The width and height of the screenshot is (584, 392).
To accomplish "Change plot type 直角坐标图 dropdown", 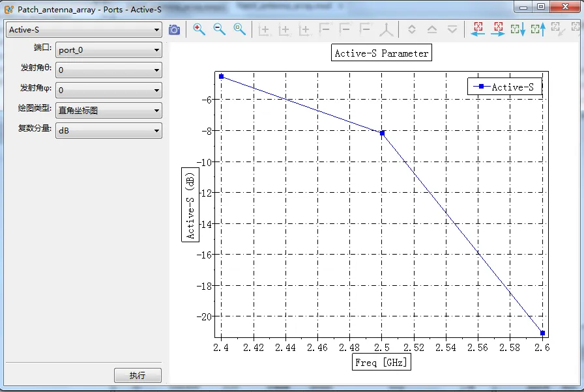I will [109, 111].
